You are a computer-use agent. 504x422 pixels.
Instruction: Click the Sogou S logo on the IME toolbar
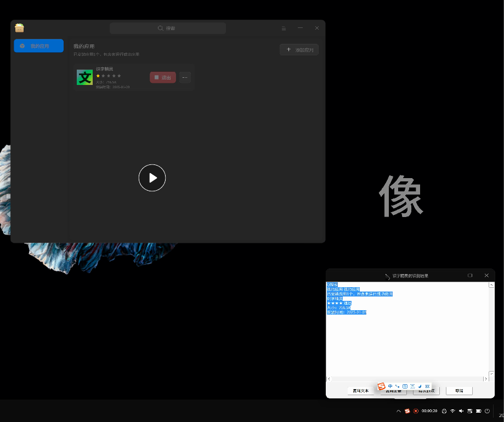coord(382,386)
